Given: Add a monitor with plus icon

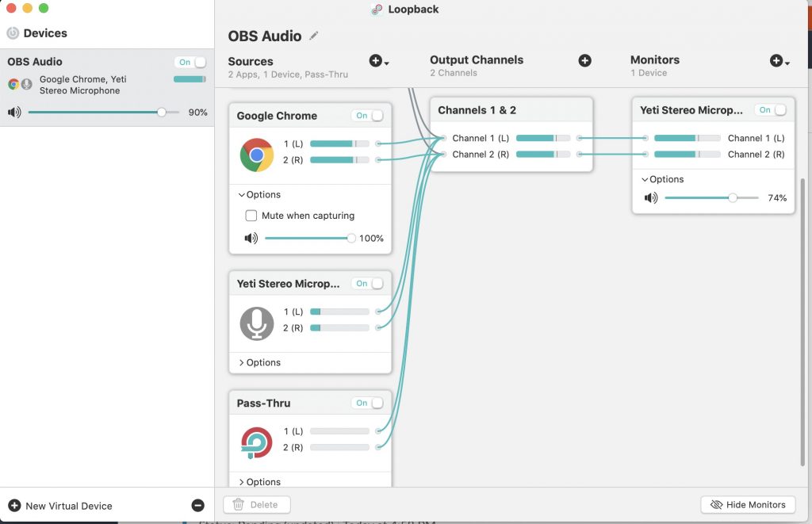Looking at the screenshot, I should click(779, 60).
